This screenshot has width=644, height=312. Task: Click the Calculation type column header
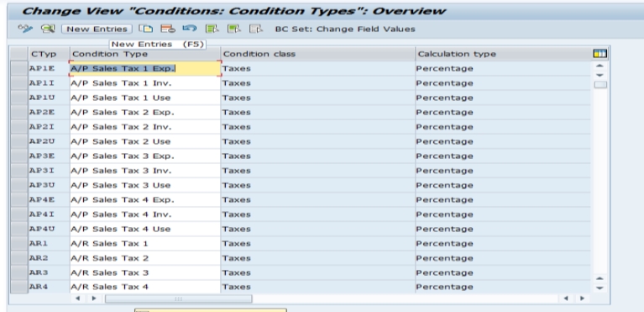tap(503, 54)
